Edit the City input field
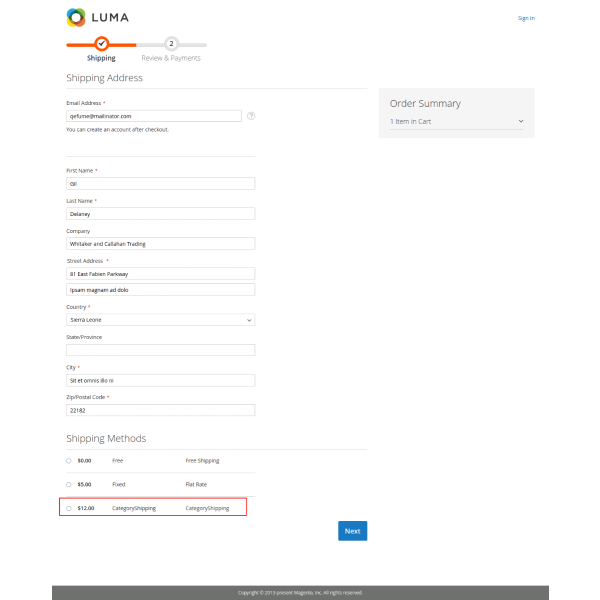This screenshot has width=600, height=600. tap(160, 380)
